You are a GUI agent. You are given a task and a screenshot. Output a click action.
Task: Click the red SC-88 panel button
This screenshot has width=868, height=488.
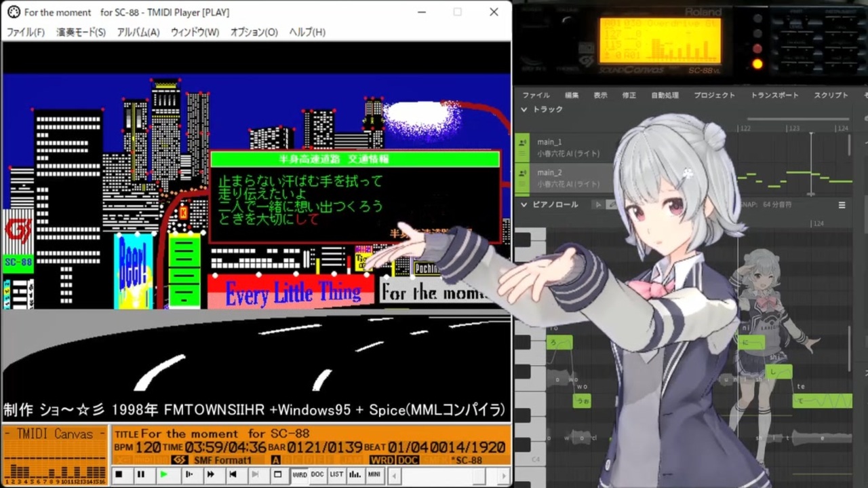click(757, 48)
